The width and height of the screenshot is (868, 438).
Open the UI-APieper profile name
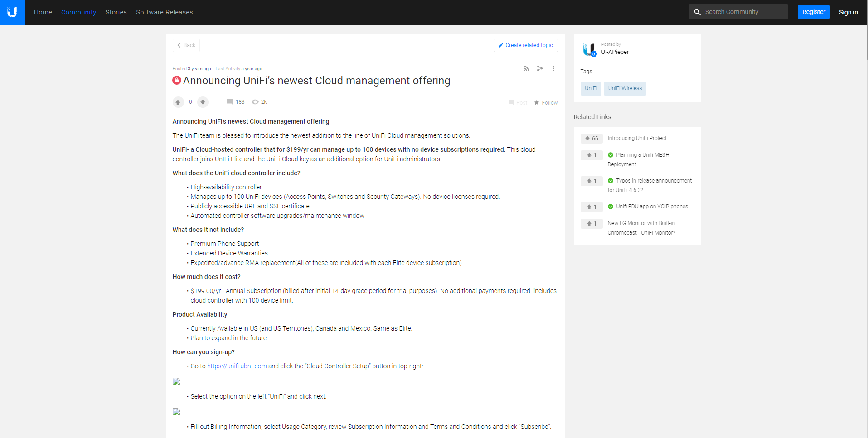click(615, 52)
